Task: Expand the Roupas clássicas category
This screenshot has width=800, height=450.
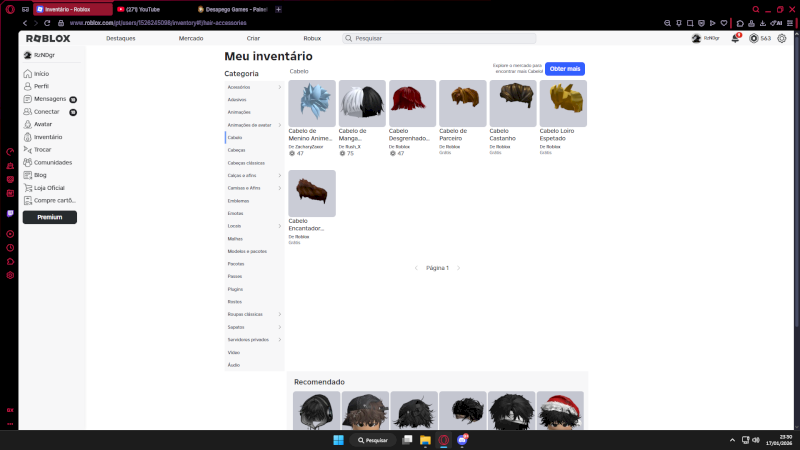Action: click(253, 314)
